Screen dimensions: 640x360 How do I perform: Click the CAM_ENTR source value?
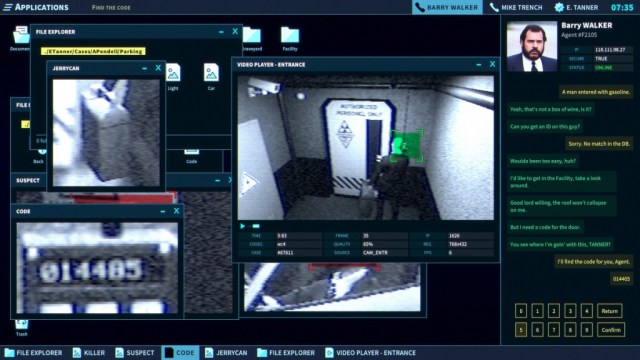[375, 253]
